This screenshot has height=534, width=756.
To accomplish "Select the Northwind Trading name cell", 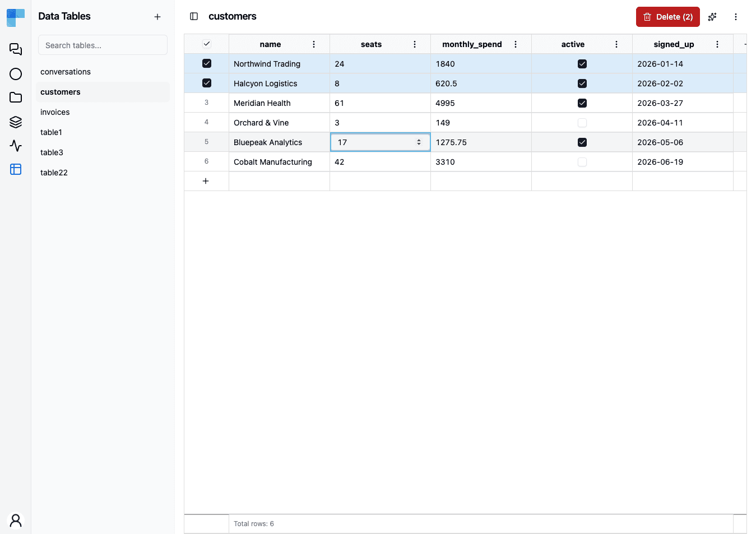I will [279, 64].
